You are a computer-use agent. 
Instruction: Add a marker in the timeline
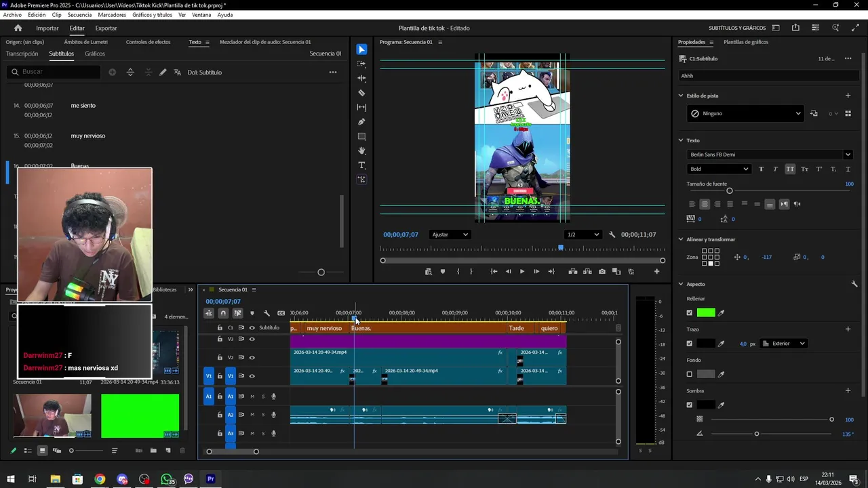[x=252, y=313]
